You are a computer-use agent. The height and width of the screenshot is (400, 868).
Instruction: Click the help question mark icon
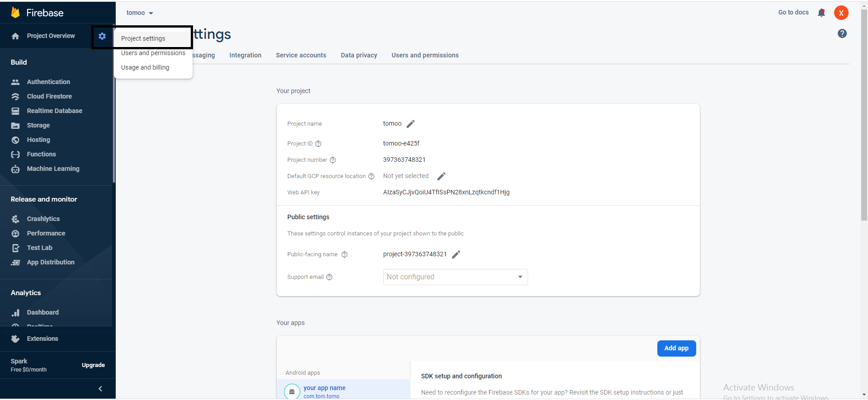click(842, 33)
